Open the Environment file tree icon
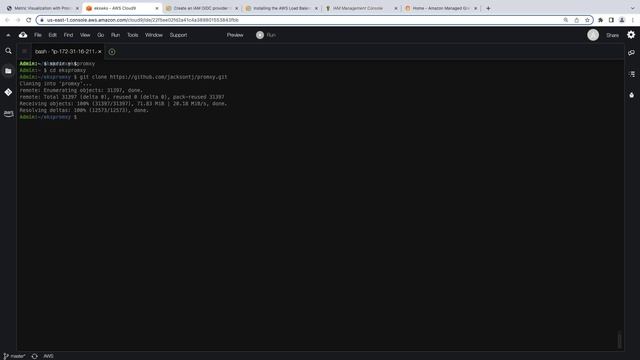 click(x=8, y=71)
